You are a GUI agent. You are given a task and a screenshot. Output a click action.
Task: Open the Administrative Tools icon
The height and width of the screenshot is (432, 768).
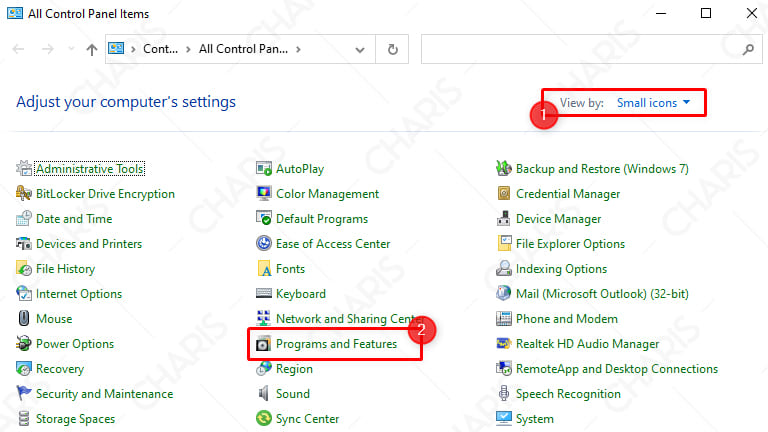coord(24,168)
